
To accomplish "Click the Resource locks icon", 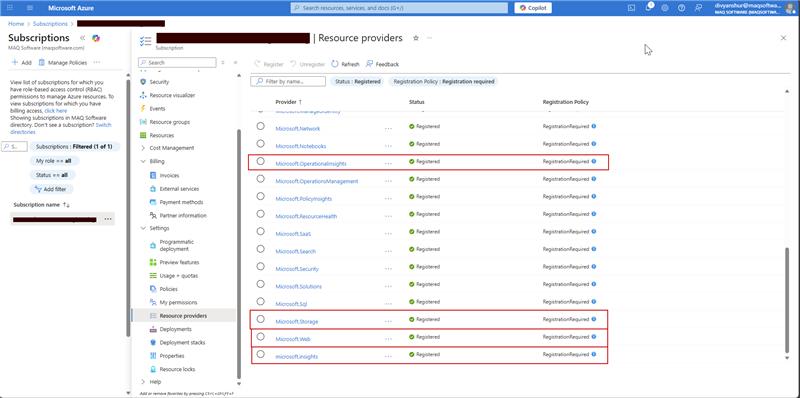I will pos(153,369).
